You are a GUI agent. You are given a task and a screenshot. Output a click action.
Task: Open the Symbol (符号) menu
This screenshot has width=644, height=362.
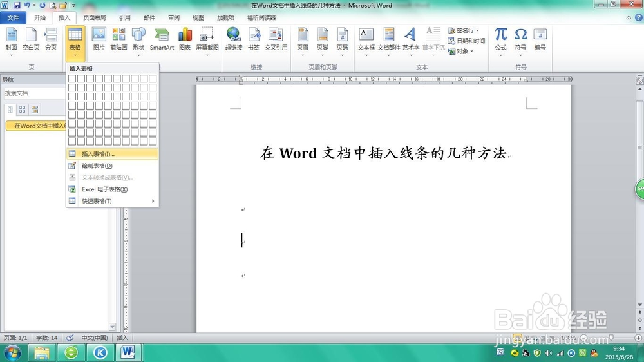[x=520, y=41]
